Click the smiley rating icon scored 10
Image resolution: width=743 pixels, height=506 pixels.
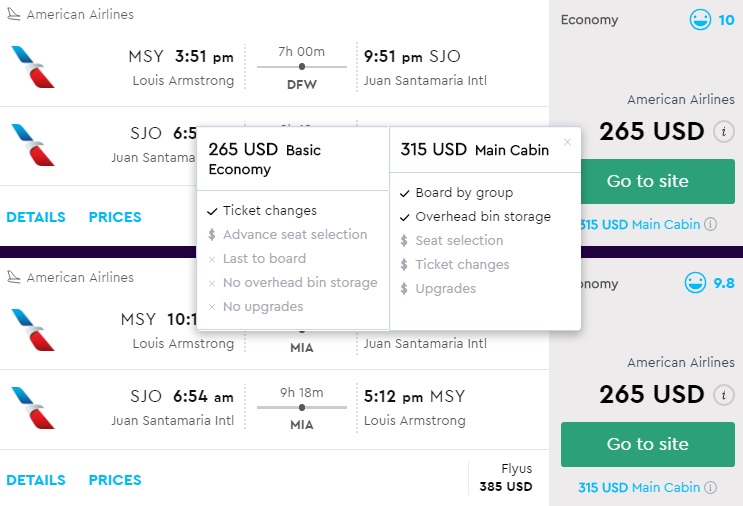(x=698, y=20)
